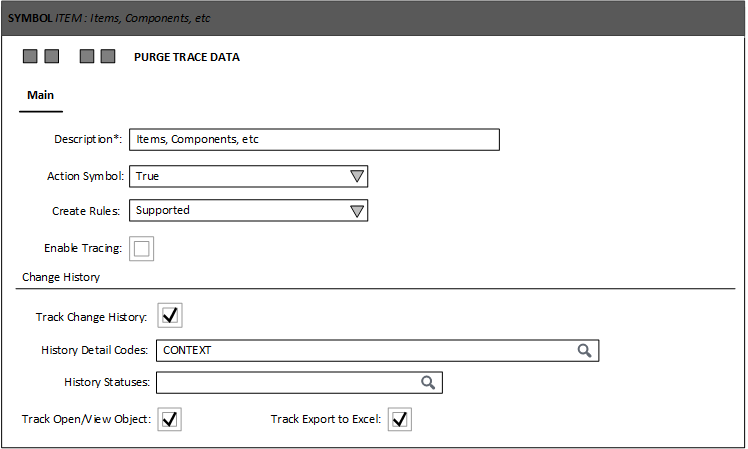This screenshot has height=449, width=748.
Task: Toggle Track Open/View Object checkbox
Action: tap(170, 419)
